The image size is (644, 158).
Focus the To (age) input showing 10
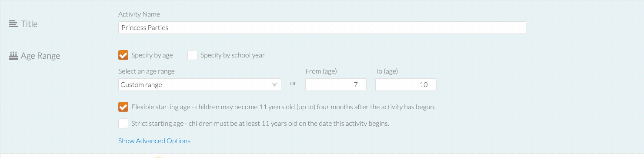click(x=406, y=84)
